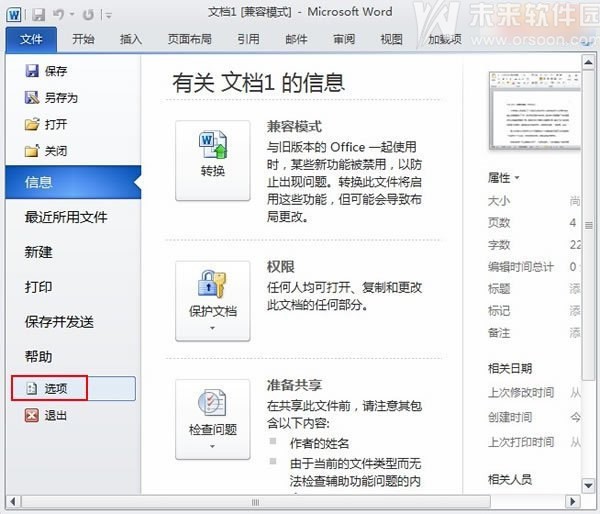Click the 关闭 folder icon in sidebar

pyautogui.click(x=32, y=151)
